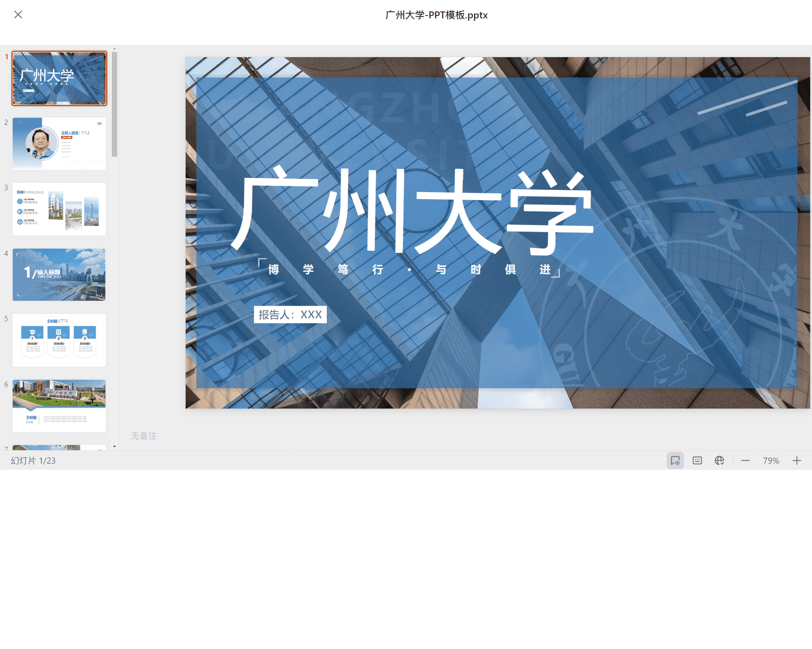Select slide 1 thumbnail with 广州大学 title
The width and height of the screenshot is (812, 649).
coord(59,78)
